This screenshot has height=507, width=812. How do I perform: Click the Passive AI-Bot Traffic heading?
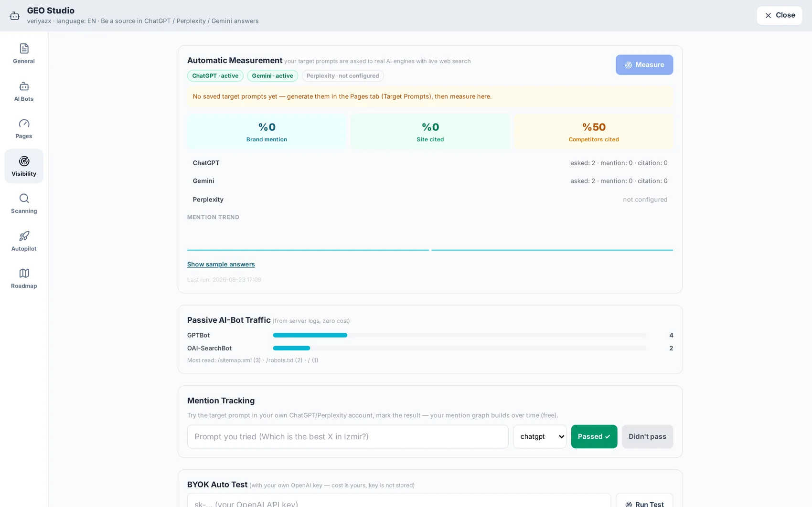(x=229, y=320)
